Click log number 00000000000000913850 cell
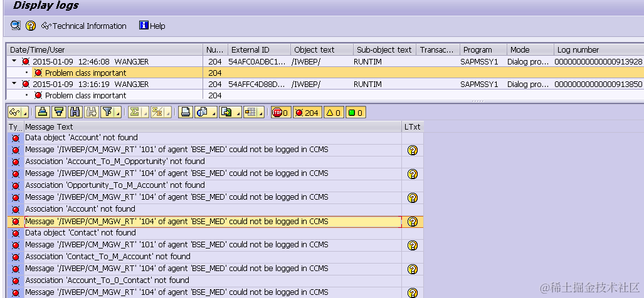 [x=598, y=84]
